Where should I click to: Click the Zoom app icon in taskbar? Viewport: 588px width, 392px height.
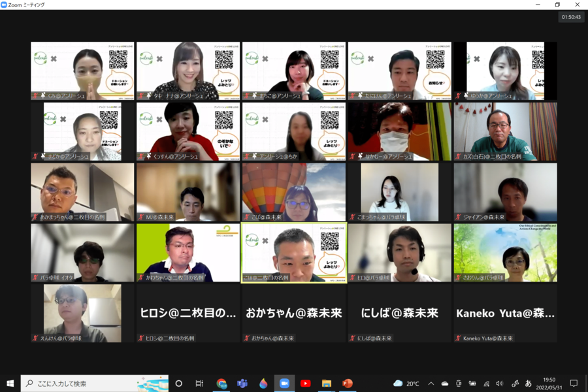pyautogui.click(x=284, y=384)
